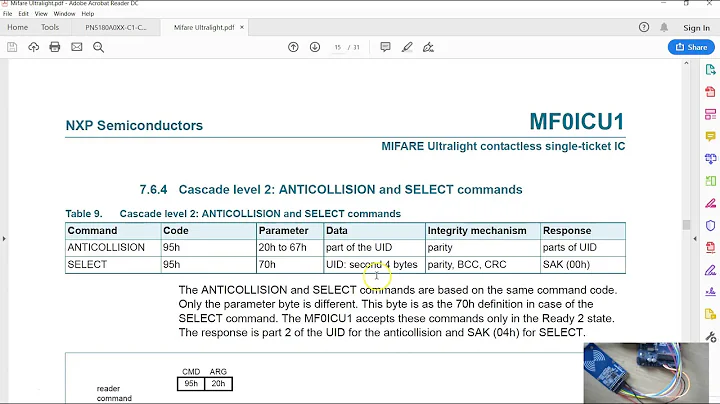Open the find text magnifier icon

(x=98, y=47)
